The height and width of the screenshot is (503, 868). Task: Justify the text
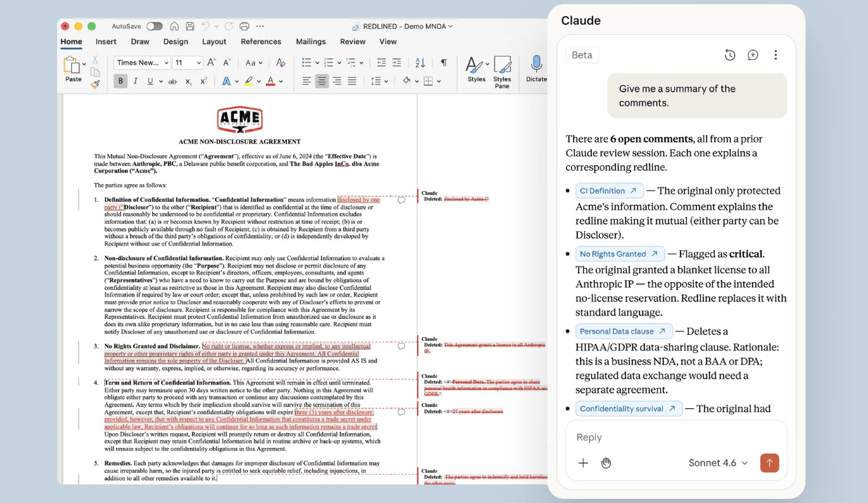pyautogui.click(x=351, y=81)
